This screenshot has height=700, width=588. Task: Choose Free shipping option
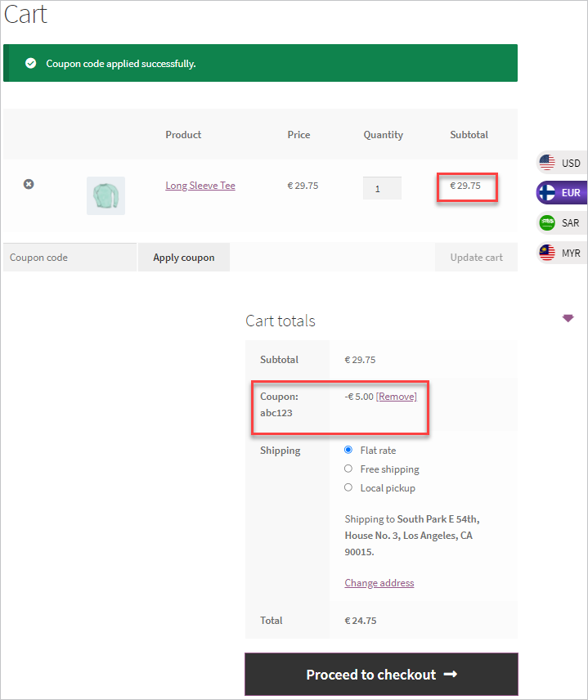(348, 469)
